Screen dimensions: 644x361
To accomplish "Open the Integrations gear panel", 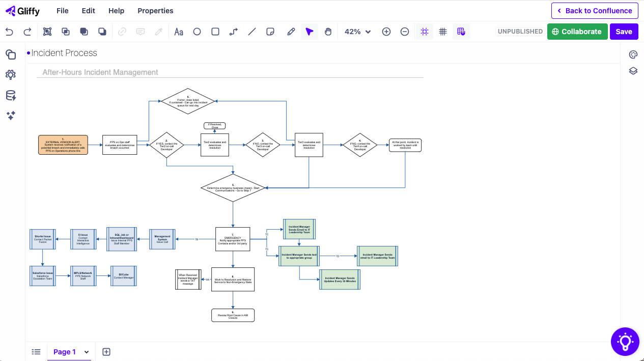I will pyautogui.click(x=11, y=75).
